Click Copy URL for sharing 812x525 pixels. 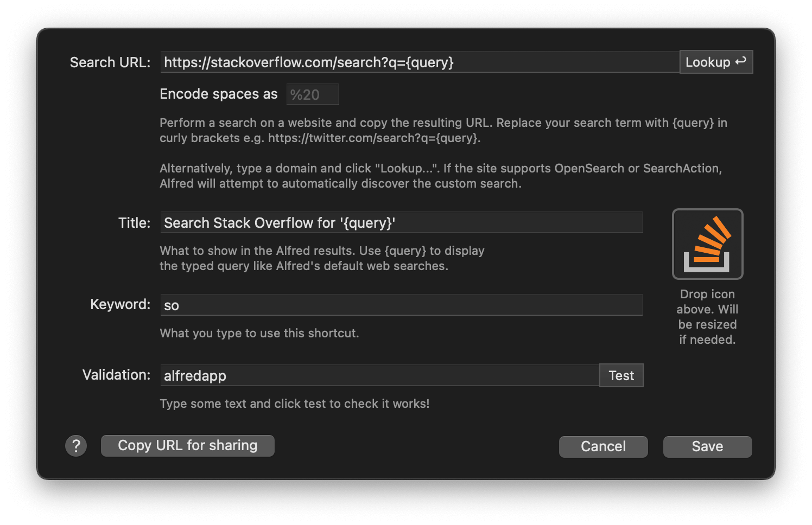pos(187,445)
